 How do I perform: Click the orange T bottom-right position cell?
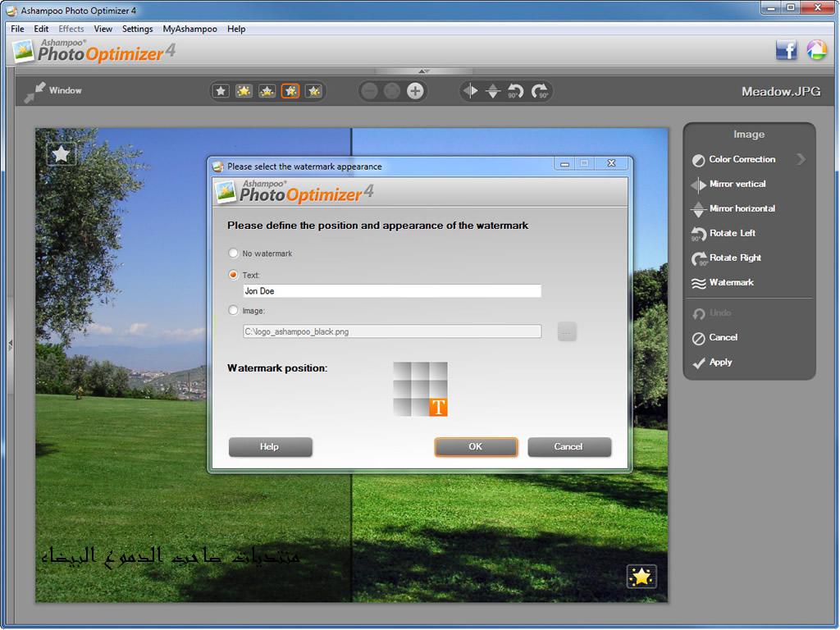(x=438, y=407)
